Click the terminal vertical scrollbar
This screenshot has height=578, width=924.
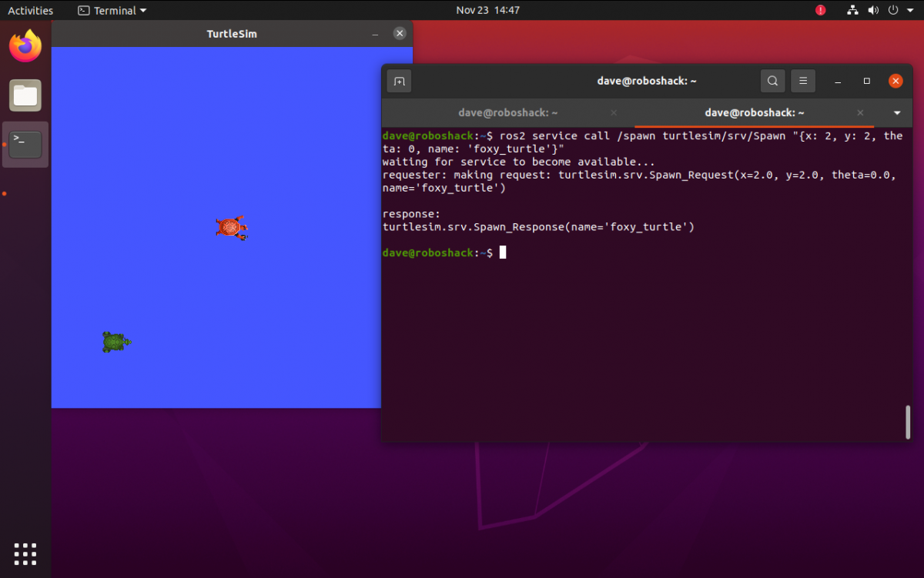[x=908, y=421]
